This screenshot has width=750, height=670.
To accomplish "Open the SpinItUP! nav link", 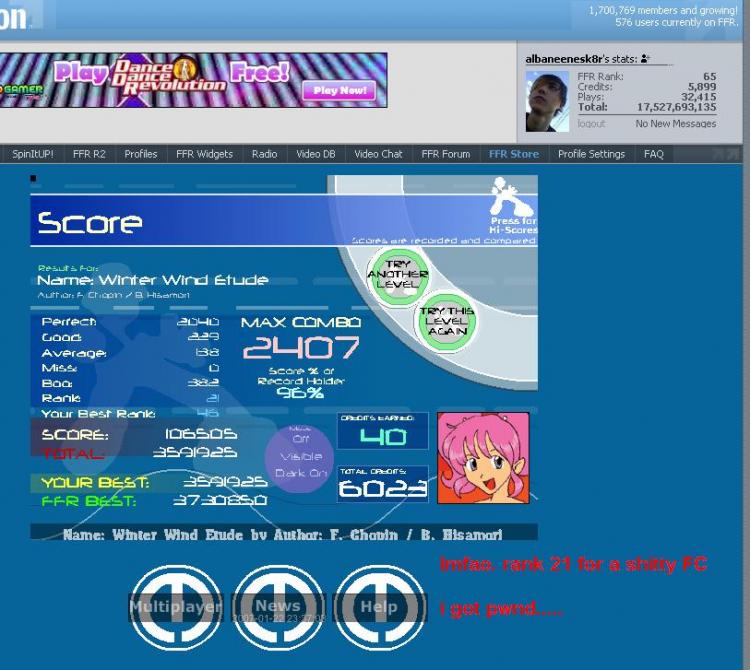I will coord(33,154).
